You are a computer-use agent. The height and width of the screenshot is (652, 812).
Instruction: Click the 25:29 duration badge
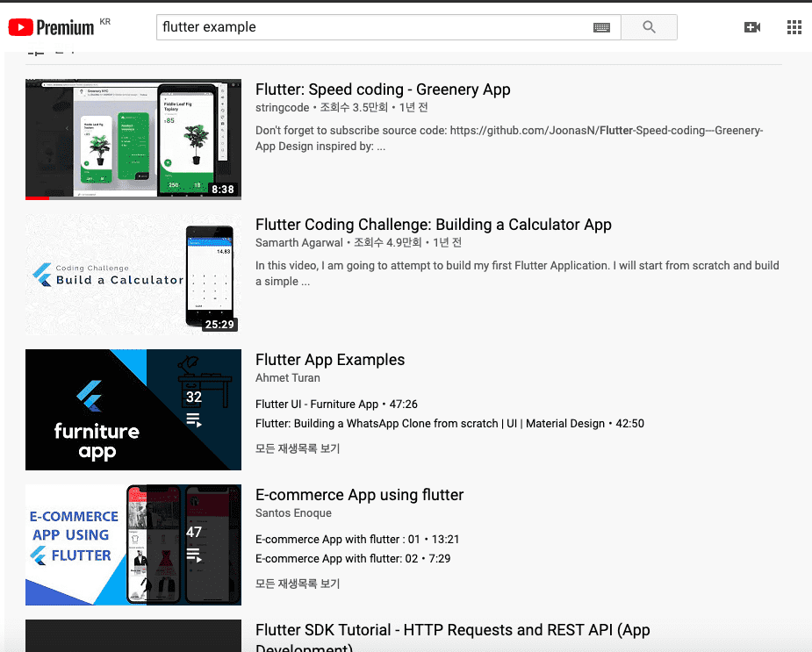(x=219, y=325)
